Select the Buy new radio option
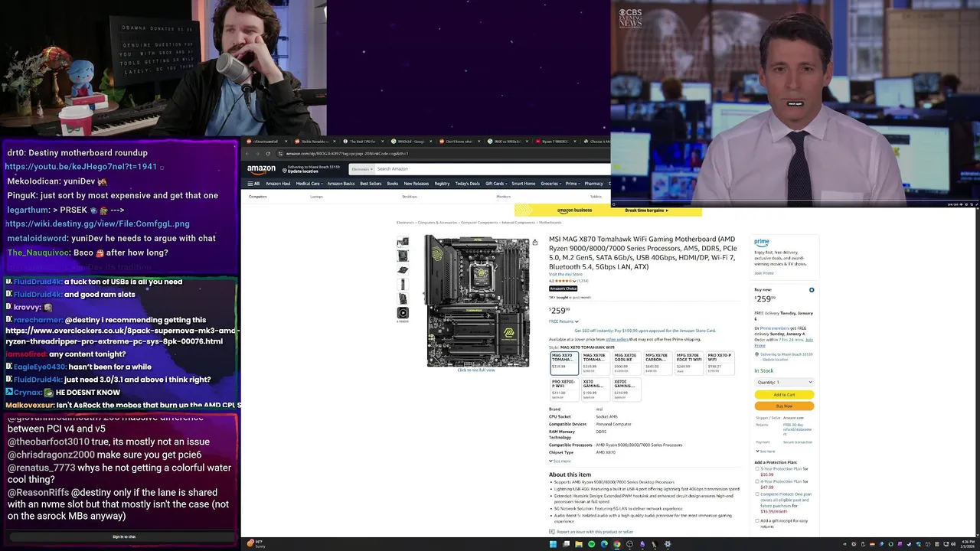This screenshot has height=551, width=980. (x=812, y=290)
